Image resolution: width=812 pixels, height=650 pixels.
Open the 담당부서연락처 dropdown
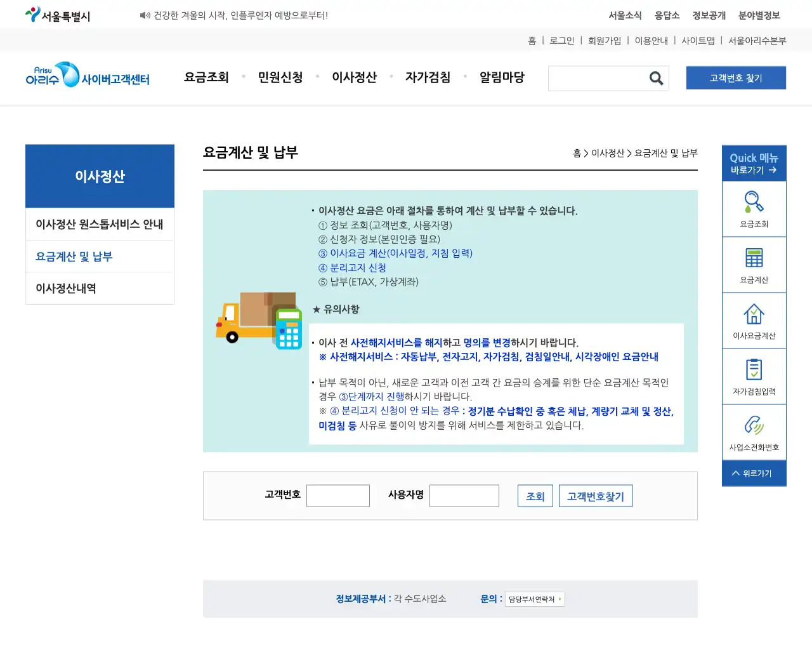coord(535,599)
